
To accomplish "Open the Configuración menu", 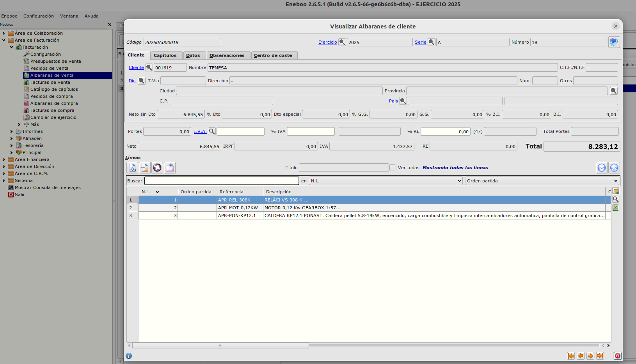I will (x=39, y=16).
